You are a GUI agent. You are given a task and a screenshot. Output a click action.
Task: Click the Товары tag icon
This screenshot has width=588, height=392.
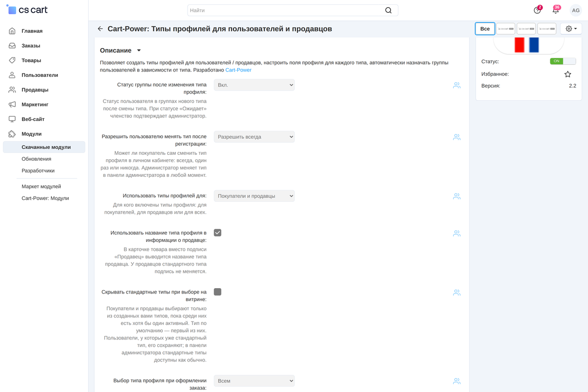coord(12,60)
